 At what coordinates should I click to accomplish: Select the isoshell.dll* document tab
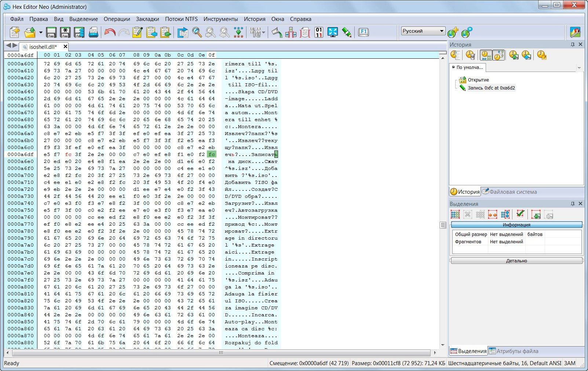43,47
